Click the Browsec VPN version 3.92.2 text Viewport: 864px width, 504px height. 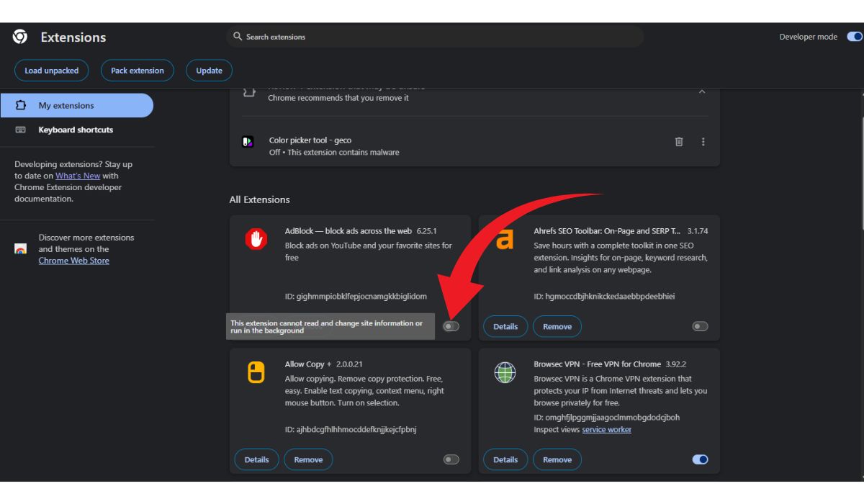(x=678, y=364)
